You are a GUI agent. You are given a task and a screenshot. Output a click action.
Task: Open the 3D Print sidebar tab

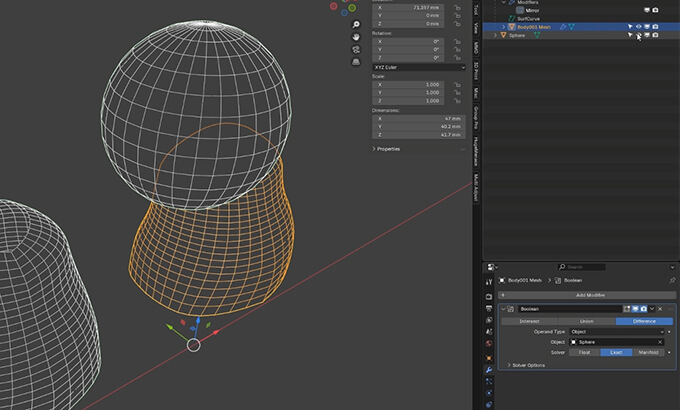[477, 71]
